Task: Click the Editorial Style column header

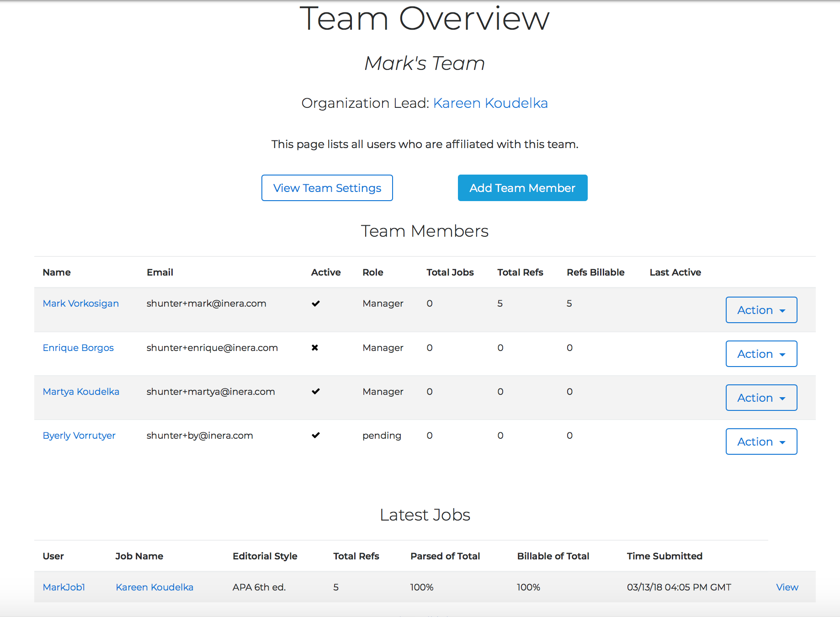Action: pyautogui.click(x=265, y=556)
